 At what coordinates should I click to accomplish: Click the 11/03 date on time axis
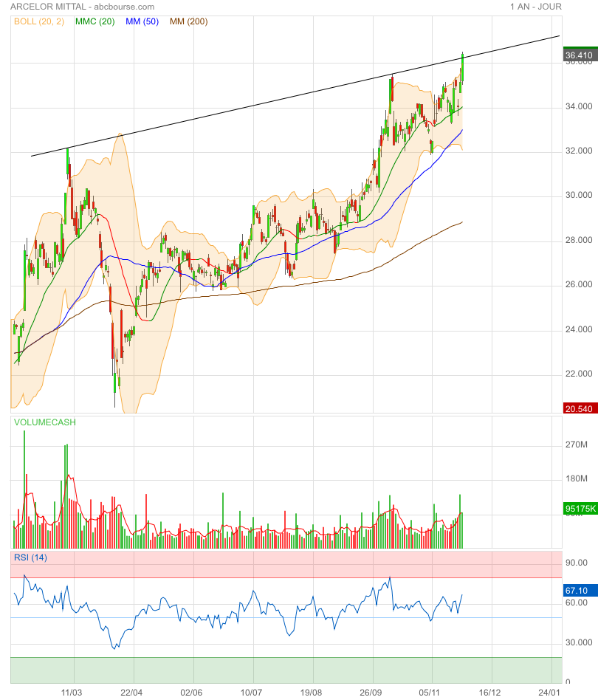point(71,693)
